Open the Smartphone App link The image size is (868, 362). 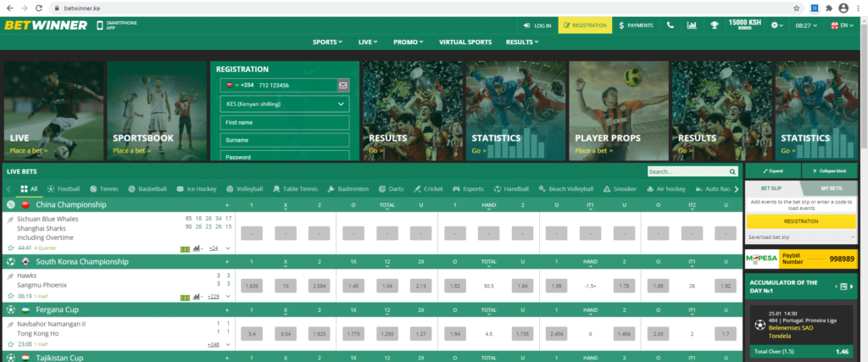117,25
